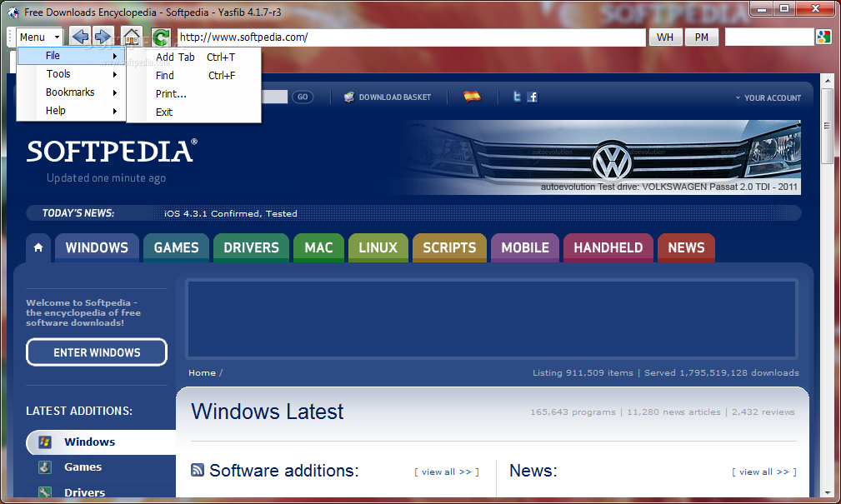This screenshot has width=841, height=504.
Task: Click the Drivers category icon in sidebar
Action: [x=45, y=492]
